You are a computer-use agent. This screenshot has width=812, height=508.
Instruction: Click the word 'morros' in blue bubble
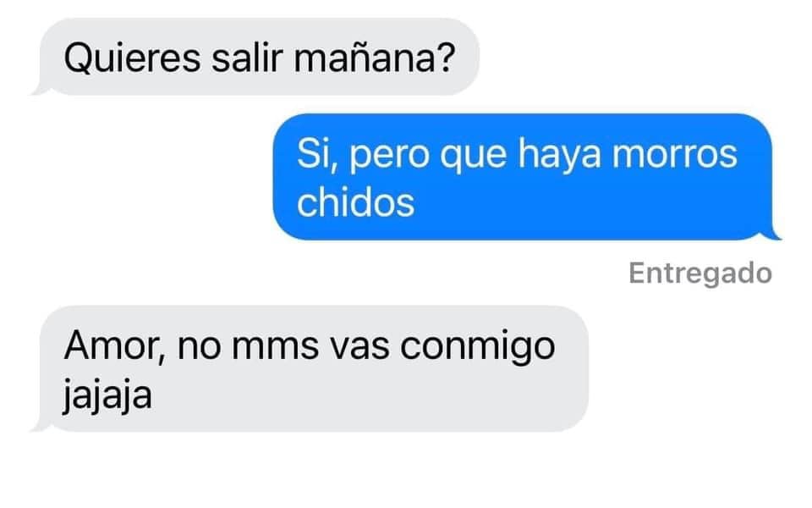click(674, 154)
